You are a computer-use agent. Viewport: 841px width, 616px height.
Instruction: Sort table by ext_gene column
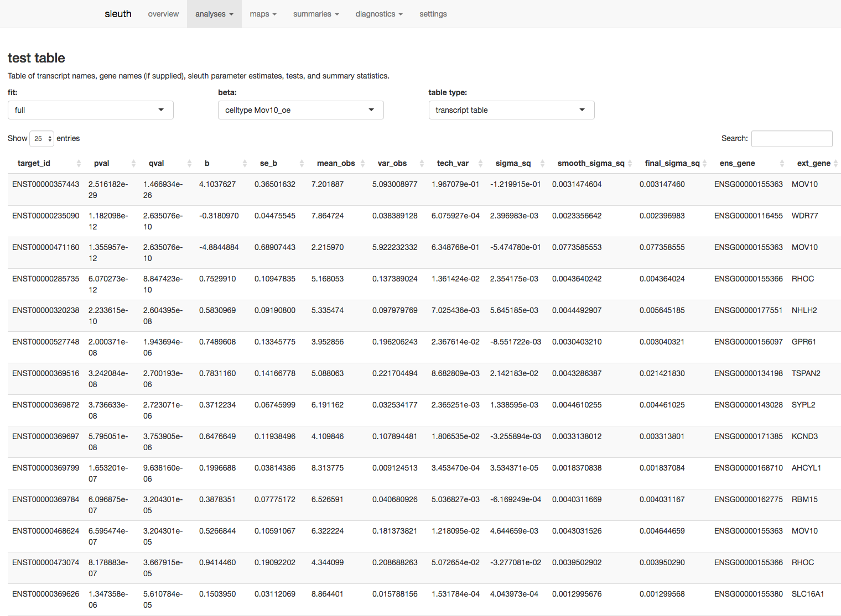click(x=814, y=163)
